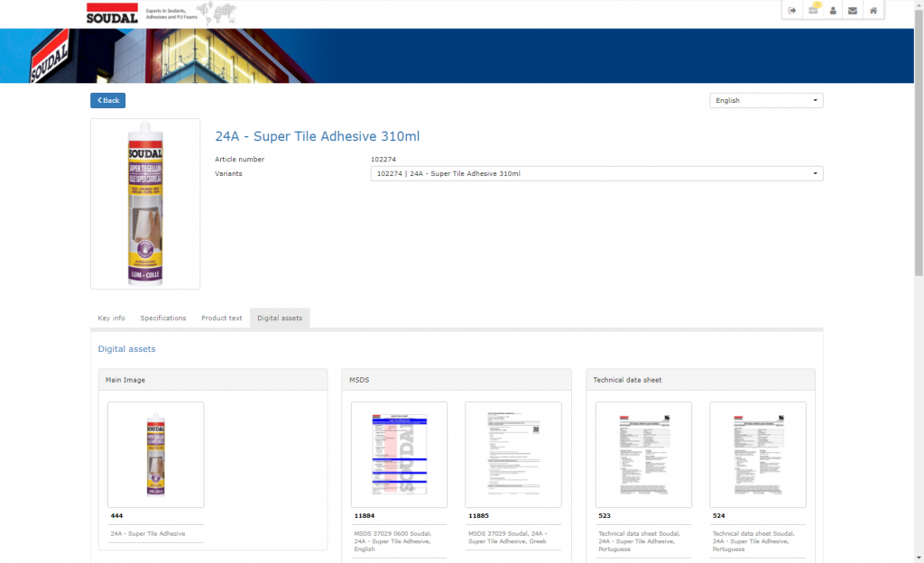Open the English language dropdown
The height and width of the screenshot is (563, 924).
[766, 100]
